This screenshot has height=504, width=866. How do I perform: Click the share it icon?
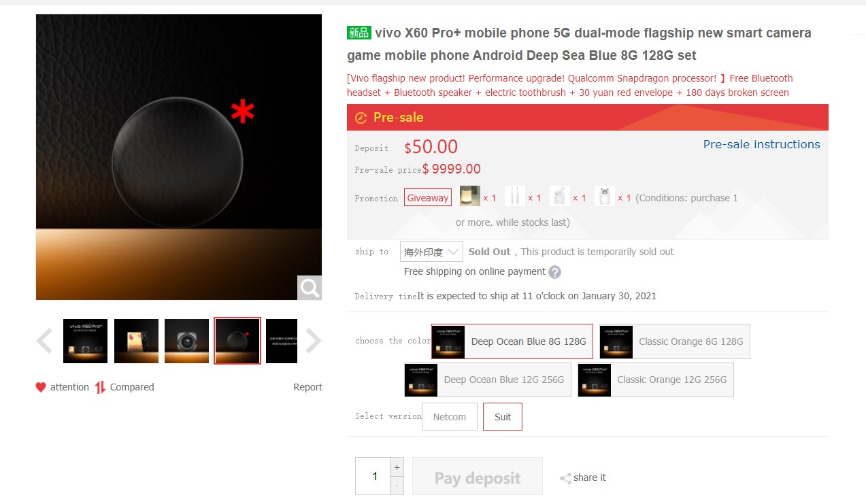tap(565, 478)
